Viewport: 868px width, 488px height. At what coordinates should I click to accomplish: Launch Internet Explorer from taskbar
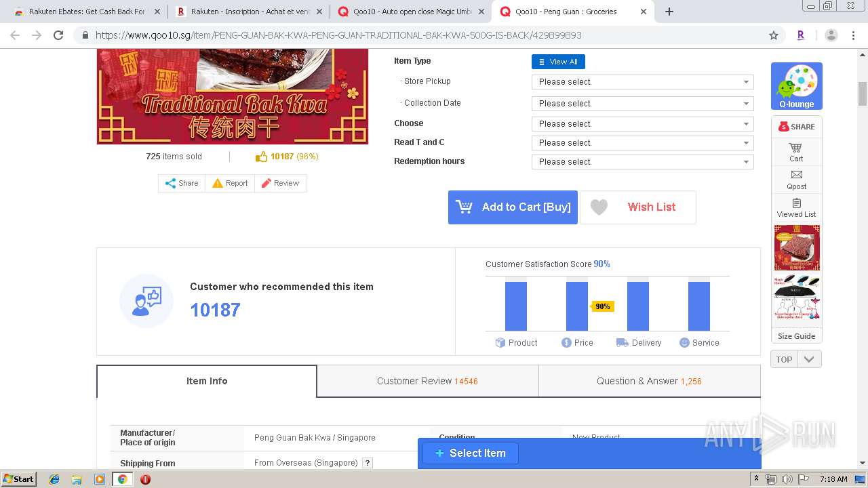(54, 479)
